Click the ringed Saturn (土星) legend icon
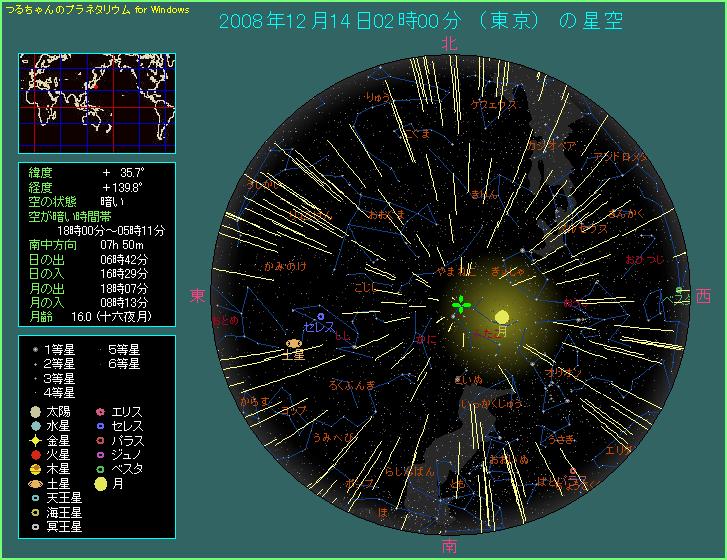This screenshot has width=727, height=560. pos(35,482)
